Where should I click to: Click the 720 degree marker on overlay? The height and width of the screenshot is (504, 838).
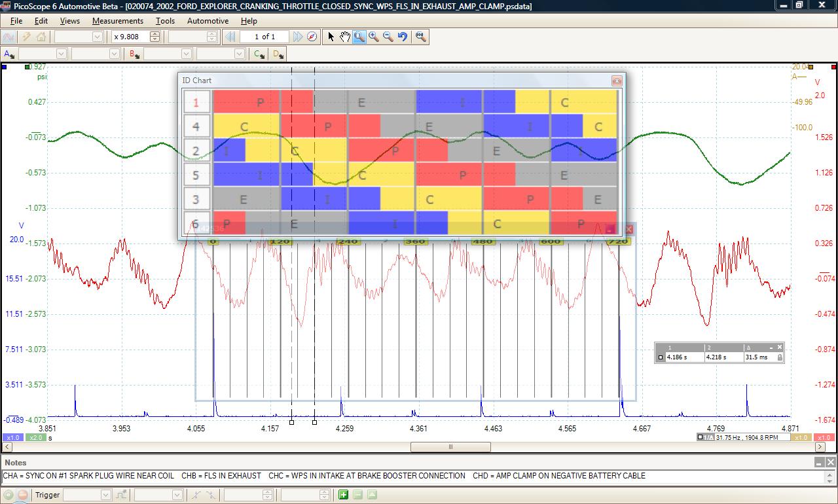(618, 241)
